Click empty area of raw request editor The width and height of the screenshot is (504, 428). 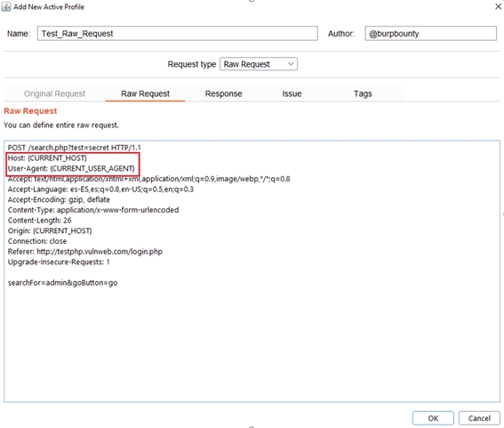tap(252, 344)
